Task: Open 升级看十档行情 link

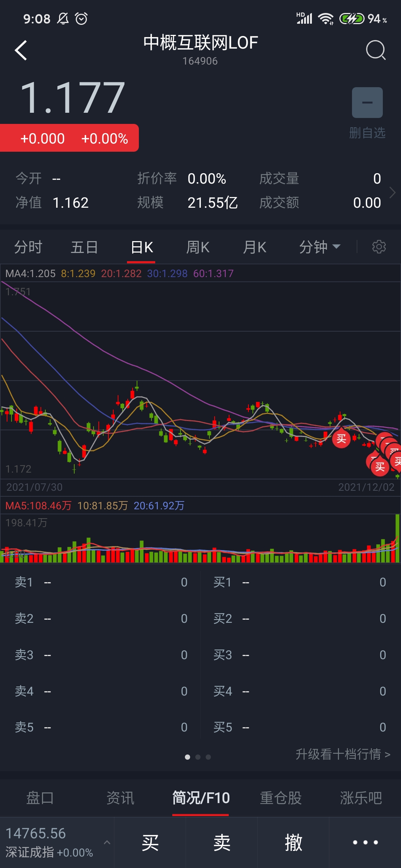Action: 342,754
